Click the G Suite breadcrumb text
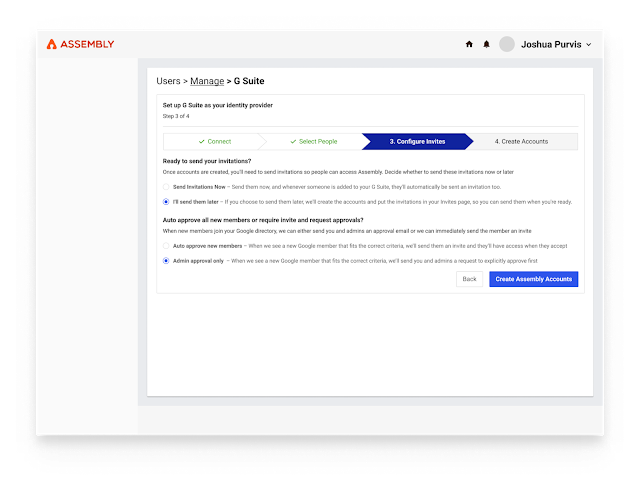 pos(249,81)
